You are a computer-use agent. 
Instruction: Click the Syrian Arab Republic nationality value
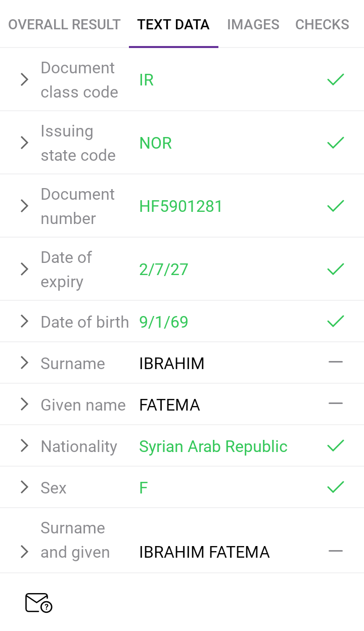tap(213, 446)
